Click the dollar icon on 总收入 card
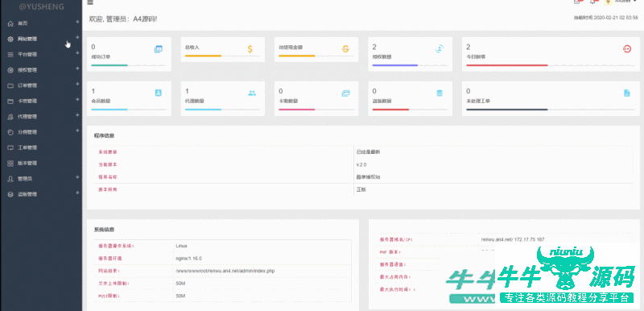Screen dimensions: 644x311 [x=250, y=49]
